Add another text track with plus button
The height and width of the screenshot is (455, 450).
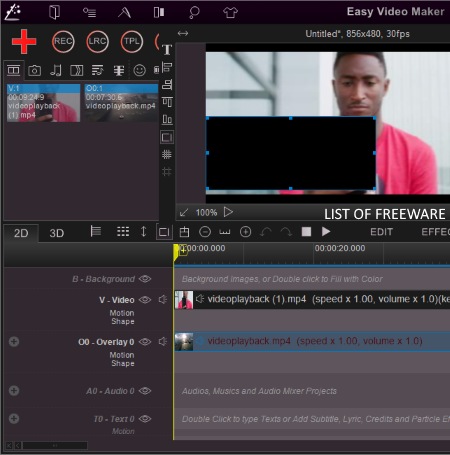coord(14,419)
